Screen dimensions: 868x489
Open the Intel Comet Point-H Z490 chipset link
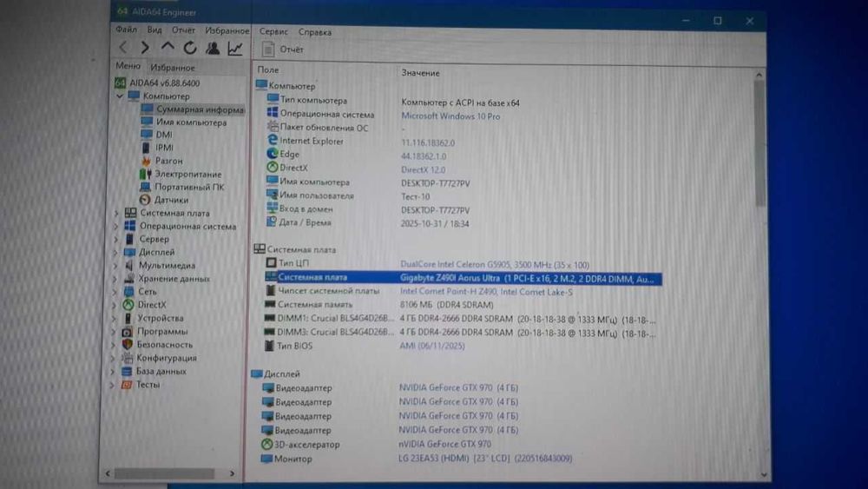486,292
